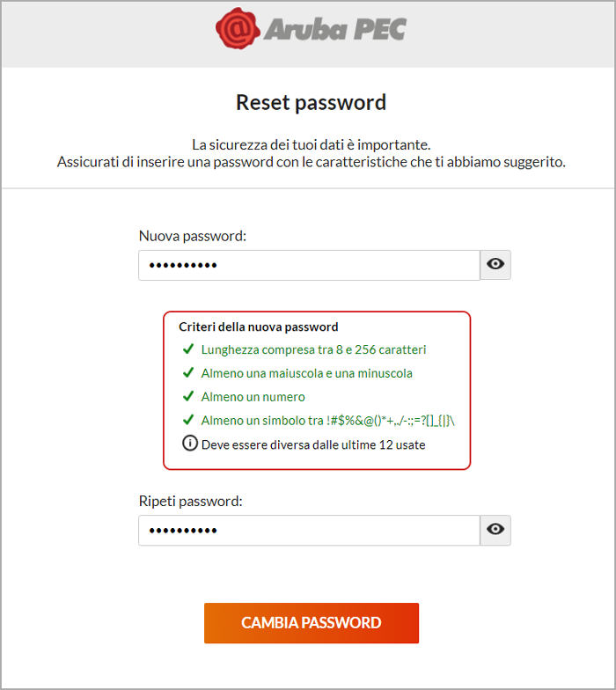Click the Criteri della nuova password title

[x=258, y=327]
